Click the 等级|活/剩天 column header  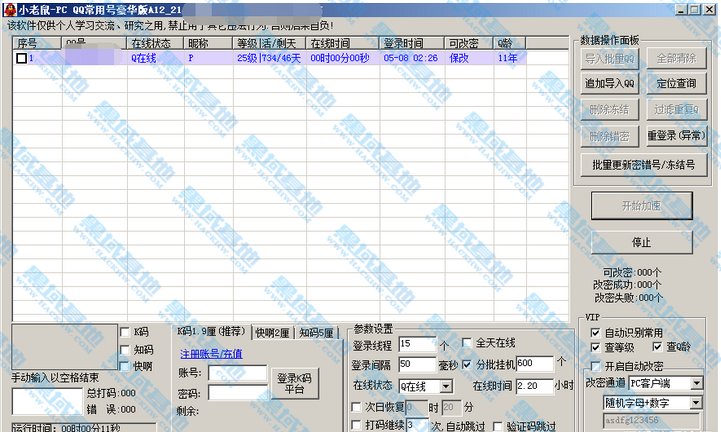pyautogui.click(x=269, y=43)
